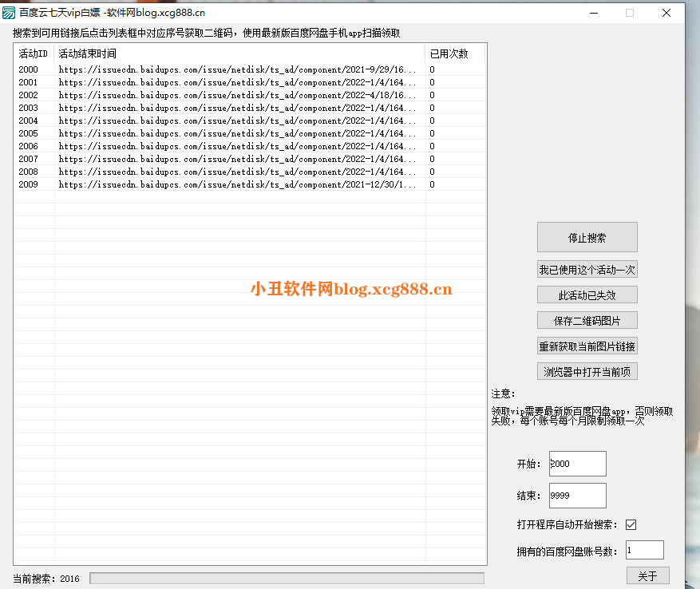Select row with activity ID 2004

(250, 121)
